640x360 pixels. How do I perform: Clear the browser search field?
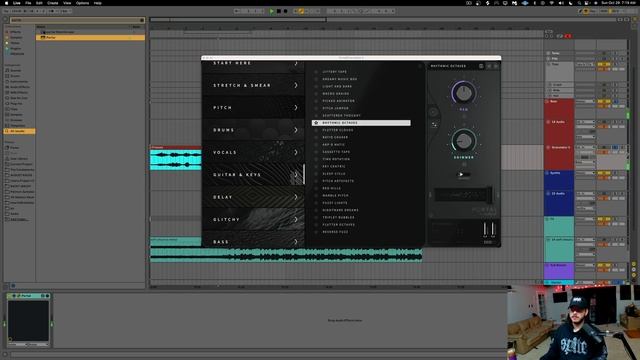click(x=142, y=20)
